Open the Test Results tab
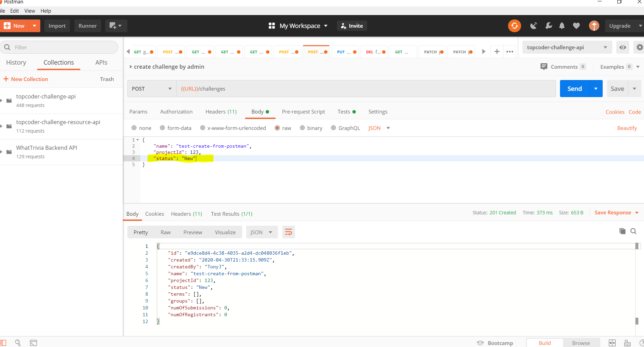 coord(232,214)
